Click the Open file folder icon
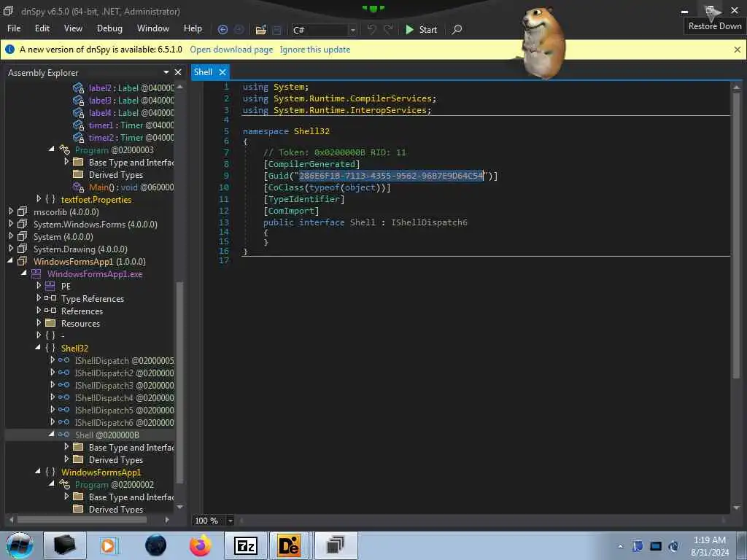The height and width of the screenshot is (560, 747). [260, 29]
